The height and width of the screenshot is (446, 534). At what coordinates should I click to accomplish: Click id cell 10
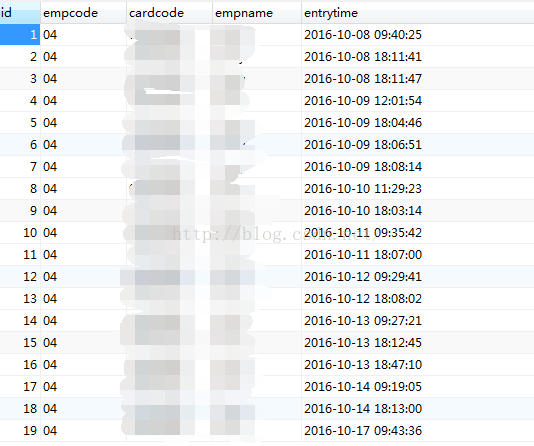tap(20, 233)
